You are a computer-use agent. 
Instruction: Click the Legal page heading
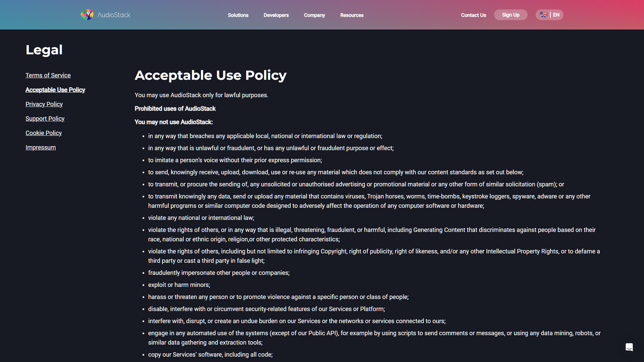tap(44, 50)
